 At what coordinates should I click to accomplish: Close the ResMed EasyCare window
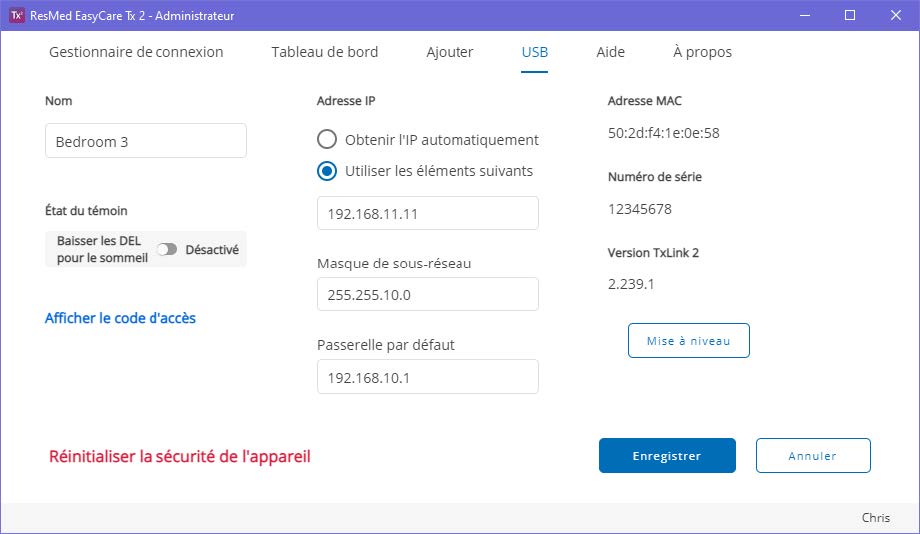coord(895,15)
